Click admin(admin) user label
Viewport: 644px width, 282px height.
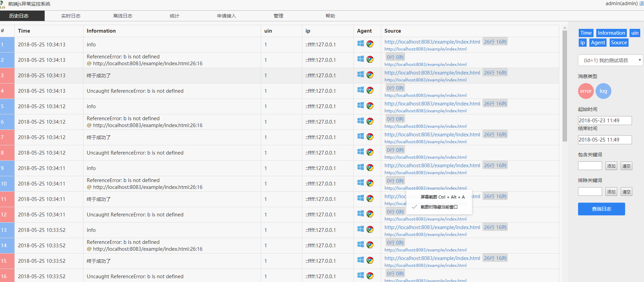pos(621,3)
